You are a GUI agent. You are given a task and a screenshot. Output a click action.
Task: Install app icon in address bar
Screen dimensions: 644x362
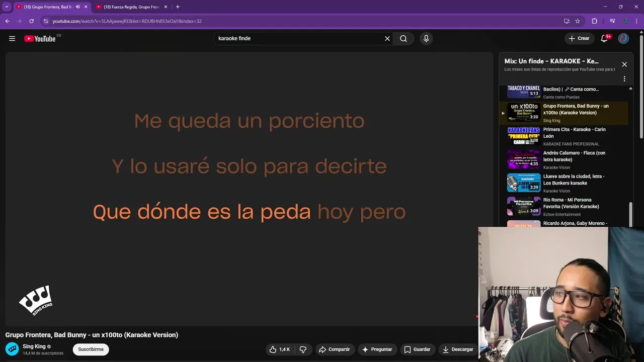567,21
